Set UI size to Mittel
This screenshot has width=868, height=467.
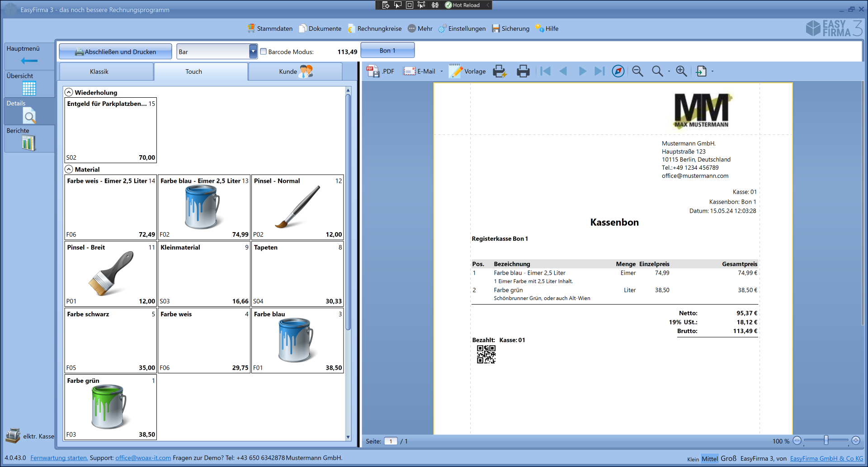point(710,458)
